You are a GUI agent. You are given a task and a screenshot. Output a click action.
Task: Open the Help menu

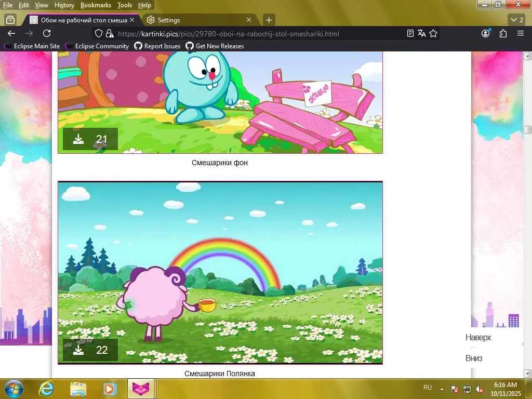click(x=144, y=5)
